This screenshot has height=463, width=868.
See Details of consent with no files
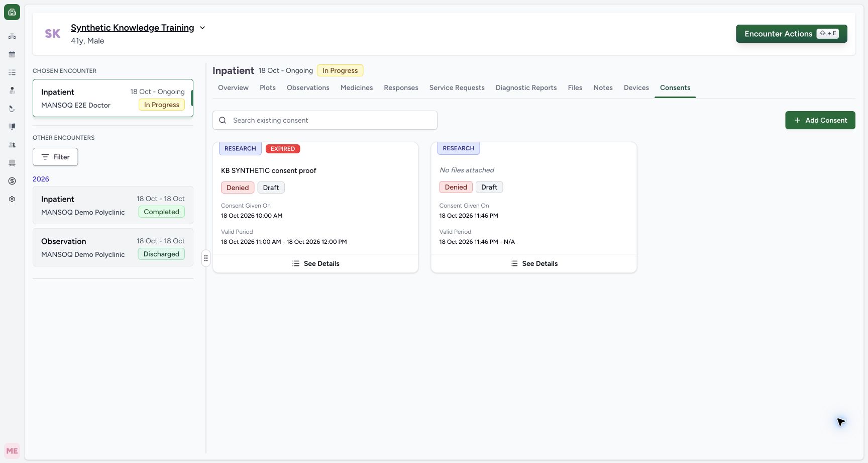534,263
